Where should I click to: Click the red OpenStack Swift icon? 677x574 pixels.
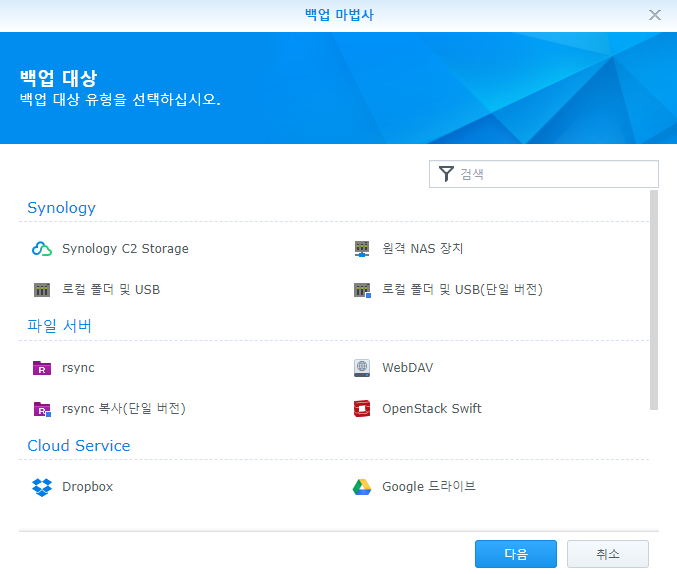pos(362,409)
